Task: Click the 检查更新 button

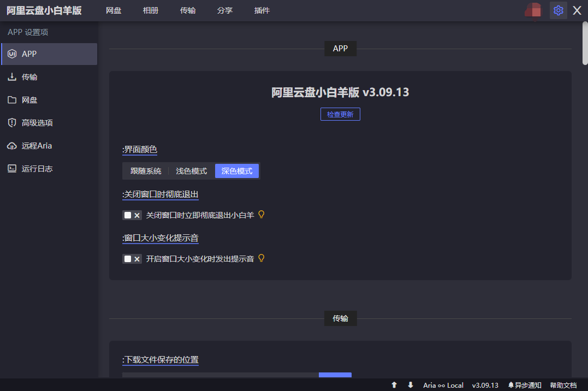Action: click(x=340, y=115)
